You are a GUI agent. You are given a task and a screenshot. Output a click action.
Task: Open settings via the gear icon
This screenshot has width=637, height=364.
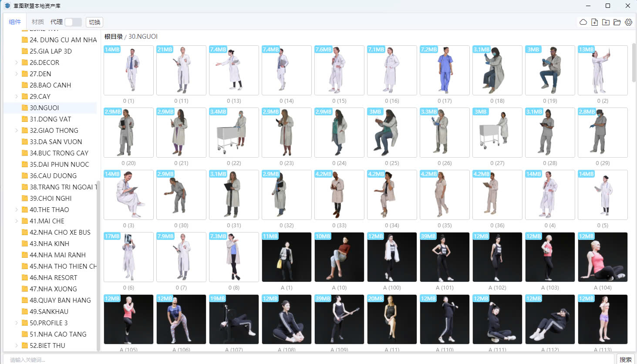click(x=628, y=22)
